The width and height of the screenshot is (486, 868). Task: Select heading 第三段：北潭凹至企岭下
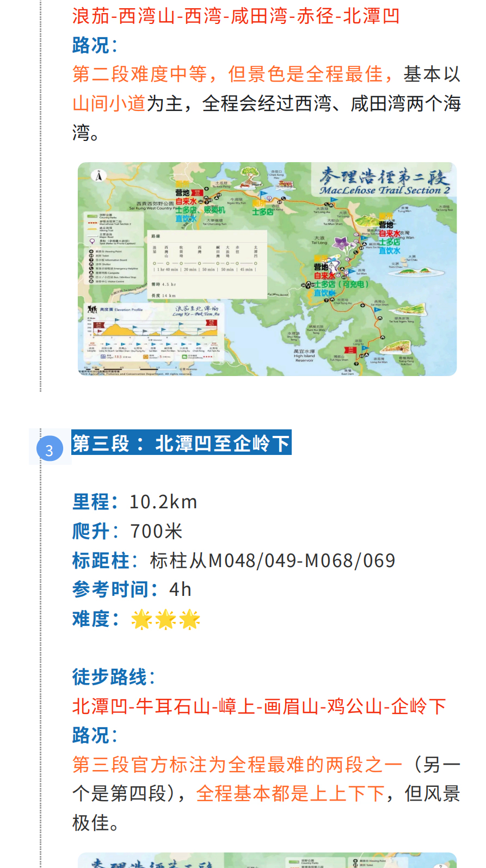[x=181, y=443]
